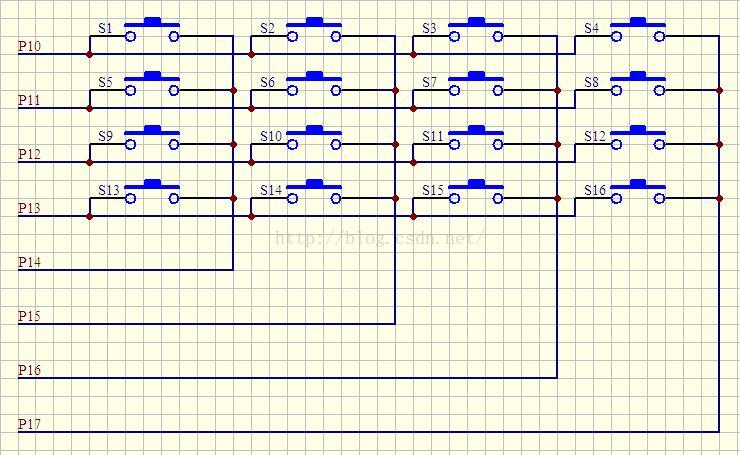
Task: Select the S10 push button symbol
Action: [x=314, y=138]
